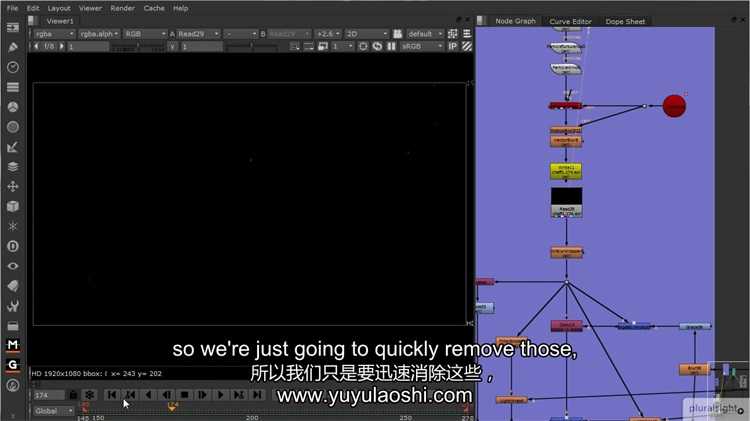Open the rgba layer dropdown
The height and width of the screenshot is (421, 750).
(x=54, y=34)
